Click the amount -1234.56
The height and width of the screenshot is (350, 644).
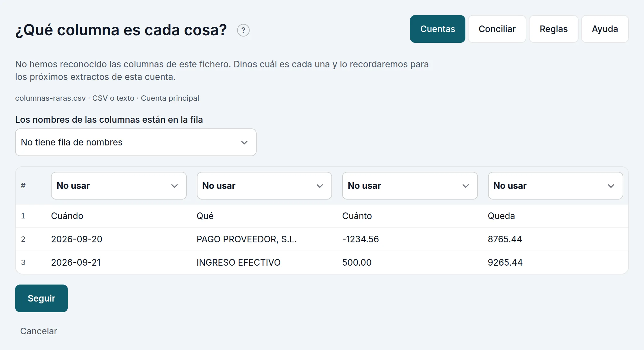click(360, 239)
